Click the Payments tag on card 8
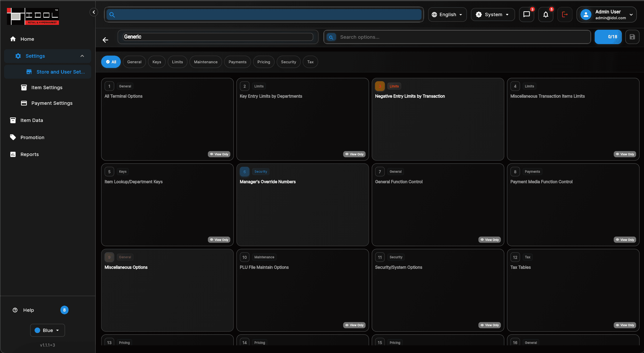The width and height of the screenshot is (644, 353). tap(532, 172)
